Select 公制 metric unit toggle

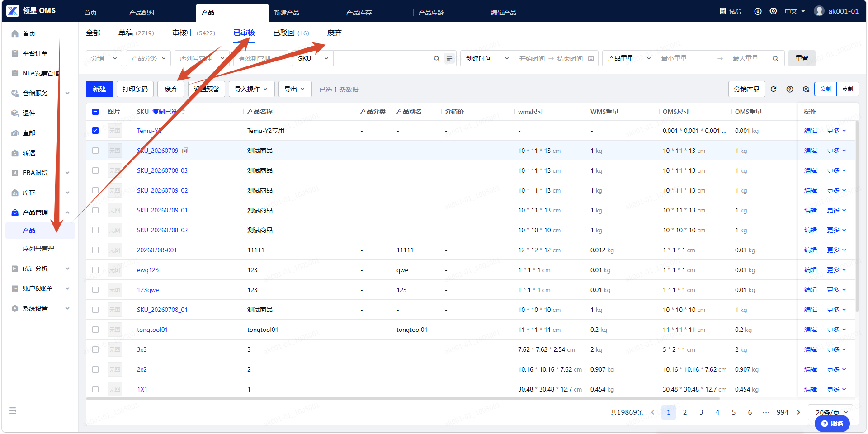826,89
